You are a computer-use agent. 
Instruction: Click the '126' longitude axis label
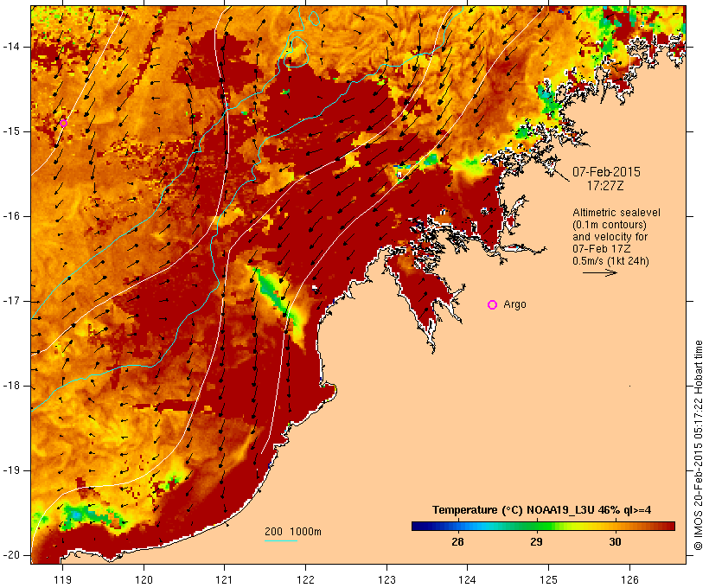[629, 579]
